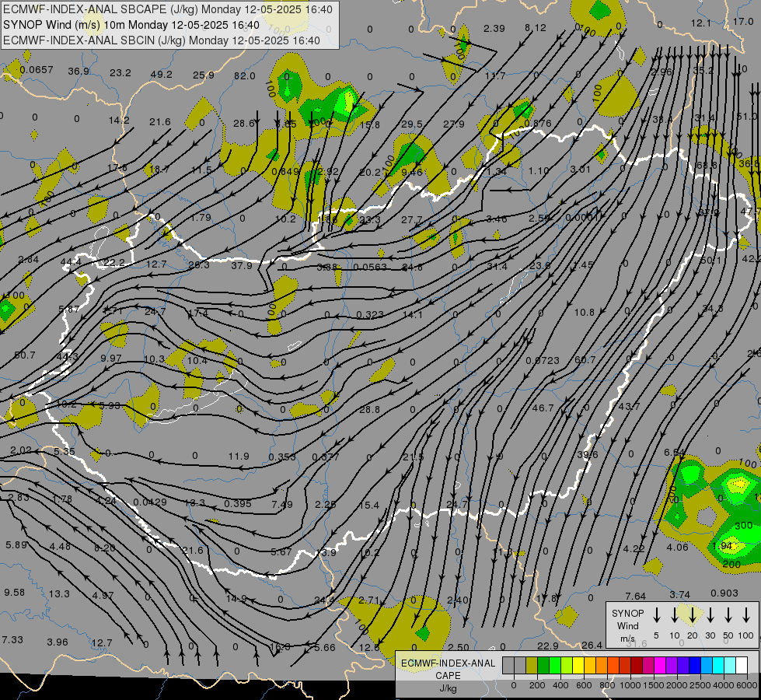
Task: Click the '2500' tick label on CAPE legend
Action: [700, 685]
